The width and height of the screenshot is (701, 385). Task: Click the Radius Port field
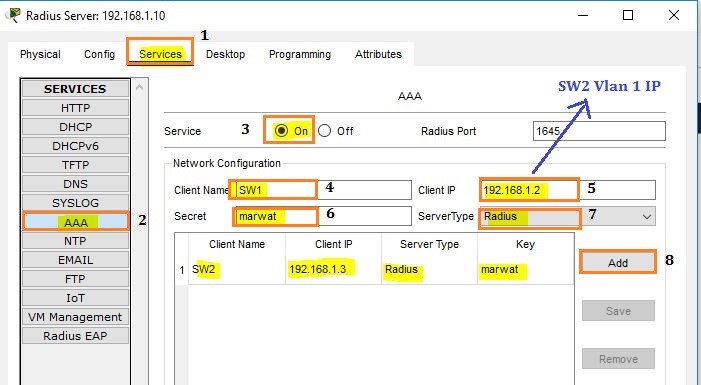[x=599, y=131]
